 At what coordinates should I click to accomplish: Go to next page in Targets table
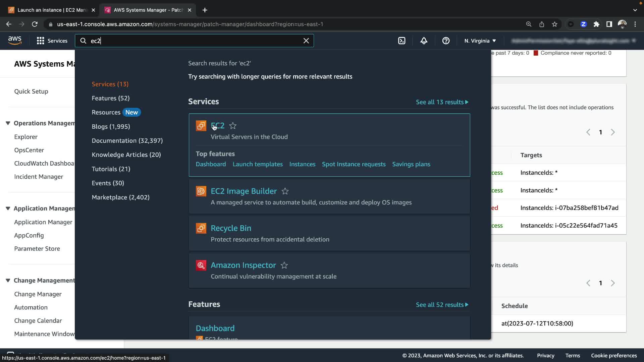tap(612, 132)
